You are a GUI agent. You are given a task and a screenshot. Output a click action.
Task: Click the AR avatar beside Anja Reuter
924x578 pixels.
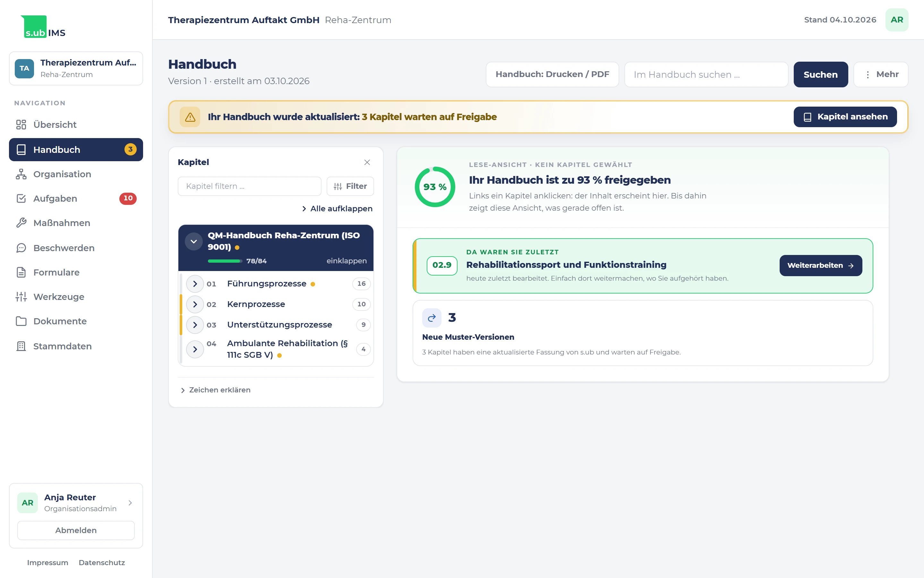(28, 503)
